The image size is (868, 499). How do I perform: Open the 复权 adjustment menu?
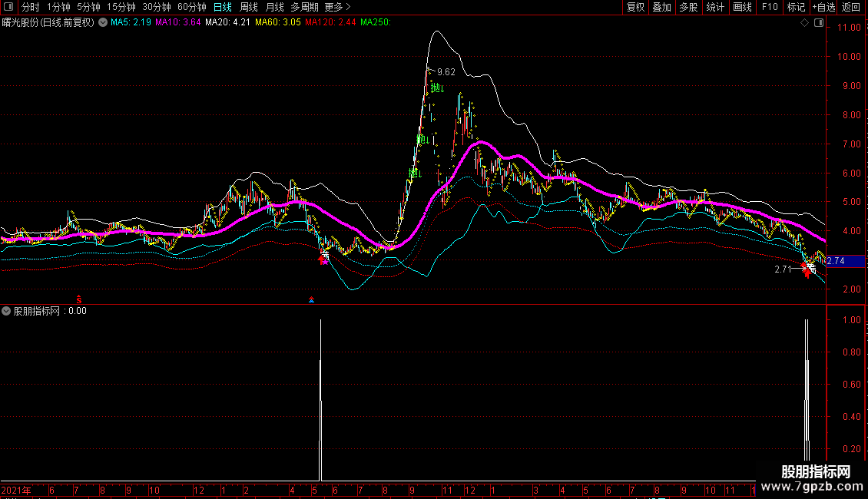(x=635, y=7)
